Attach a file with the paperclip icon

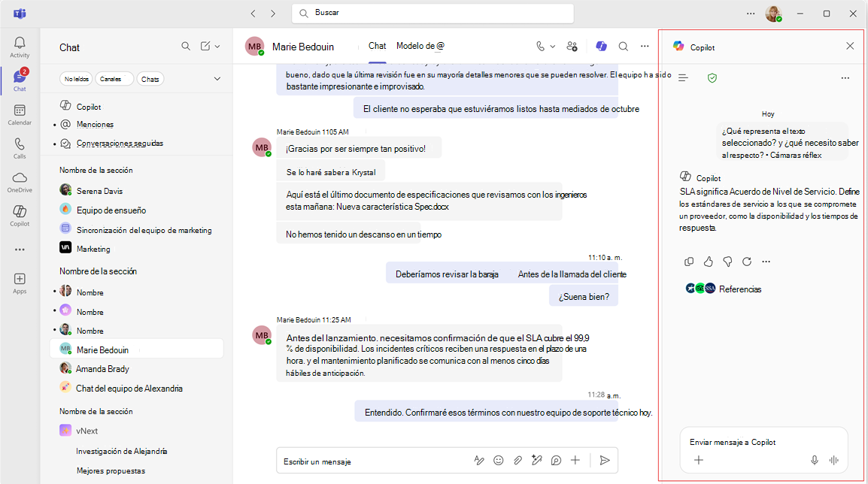[517, 460]
